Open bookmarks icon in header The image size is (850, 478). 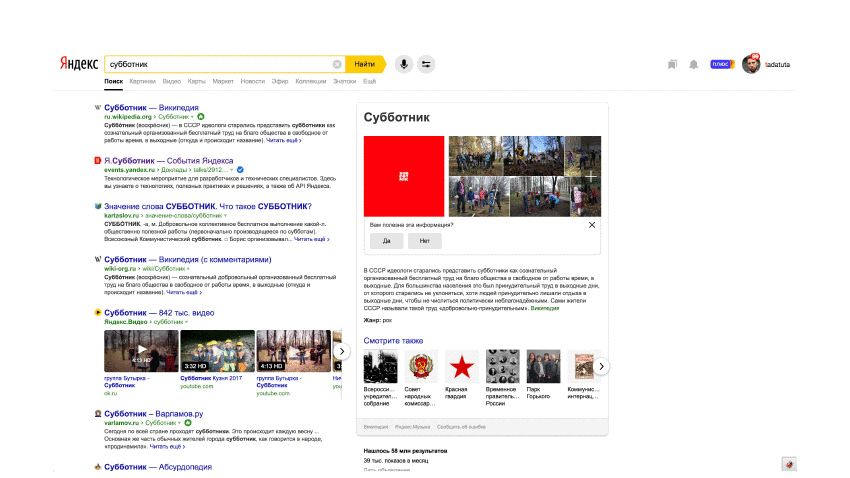(672, 64)
